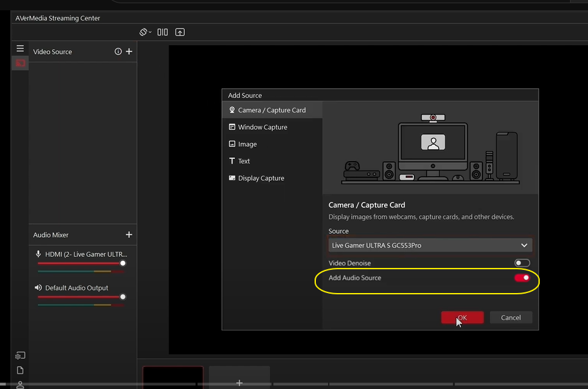The height and width of the screenshot is (389, 588).
Task: Open the document icon in lower sidebar
Action: coord(20,370)
